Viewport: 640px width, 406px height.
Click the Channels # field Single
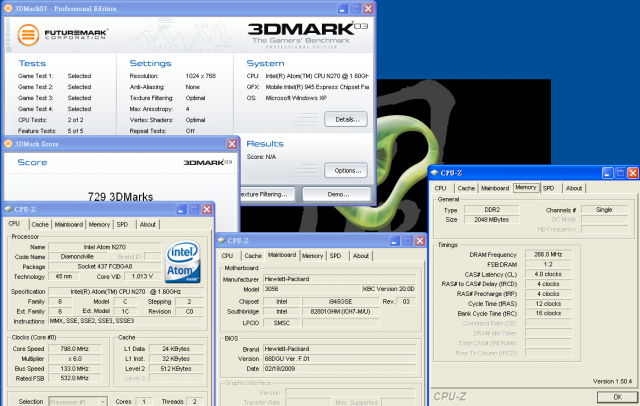click(604, 210)
